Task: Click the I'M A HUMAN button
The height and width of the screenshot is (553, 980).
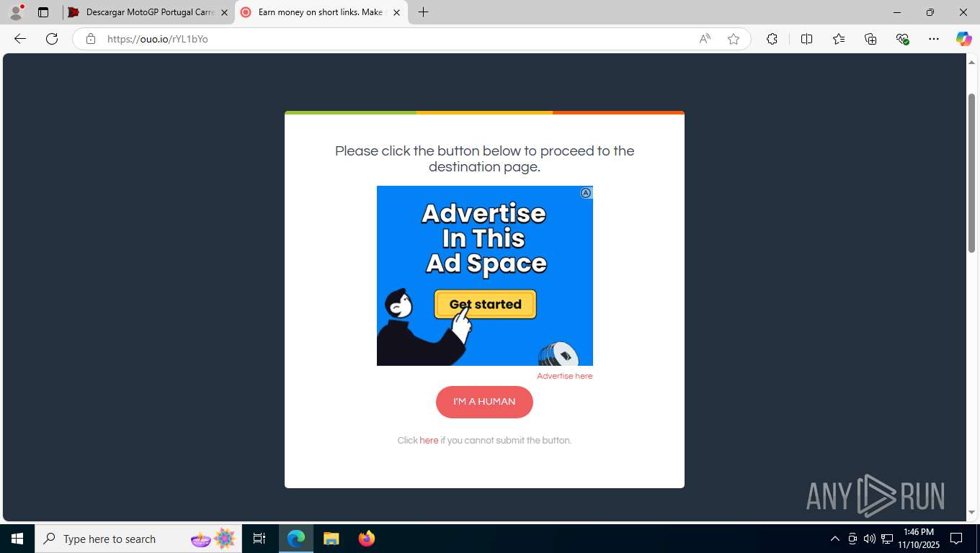Action: click(484, 402)
